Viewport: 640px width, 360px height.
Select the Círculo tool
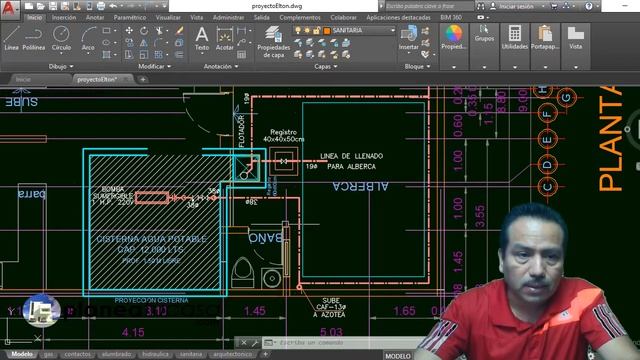click(61, 38)
